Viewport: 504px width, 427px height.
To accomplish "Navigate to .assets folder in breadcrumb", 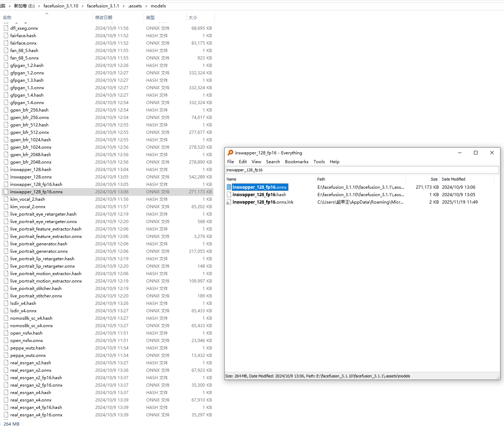I will tap(135, 6).
